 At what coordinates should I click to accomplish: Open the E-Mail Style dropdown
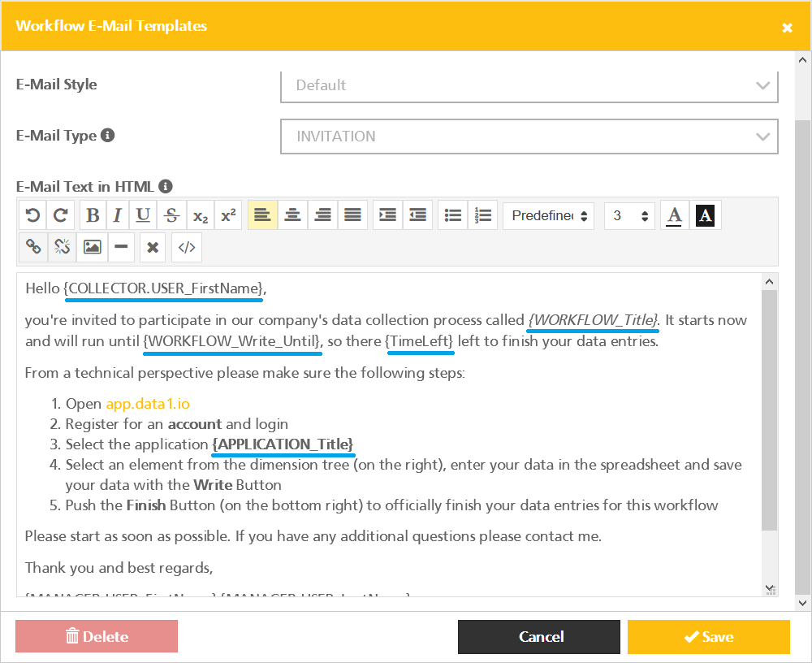[529, 85]
